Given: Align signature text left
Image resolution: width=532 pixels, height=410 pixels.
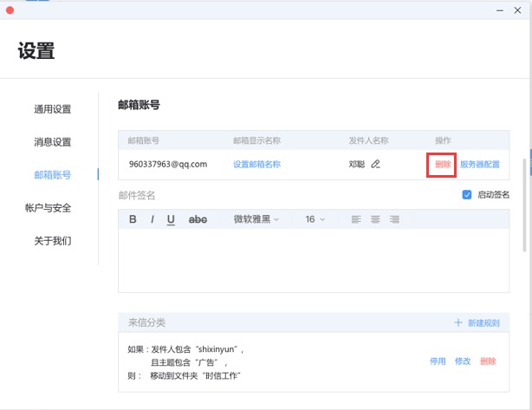Looking at the screenshot, I should pyautogui.click(x=356, y=219).
